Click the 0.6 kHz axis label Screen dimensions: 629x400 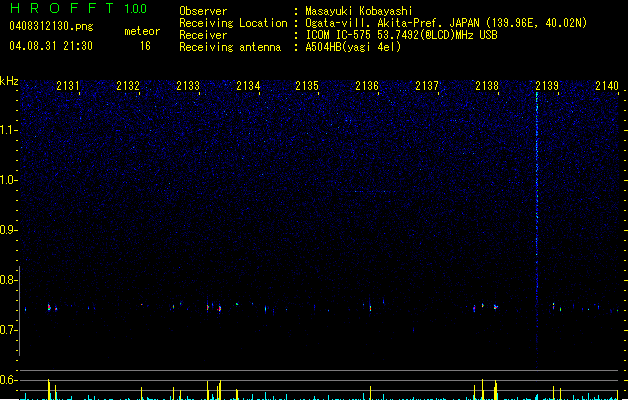8,380
